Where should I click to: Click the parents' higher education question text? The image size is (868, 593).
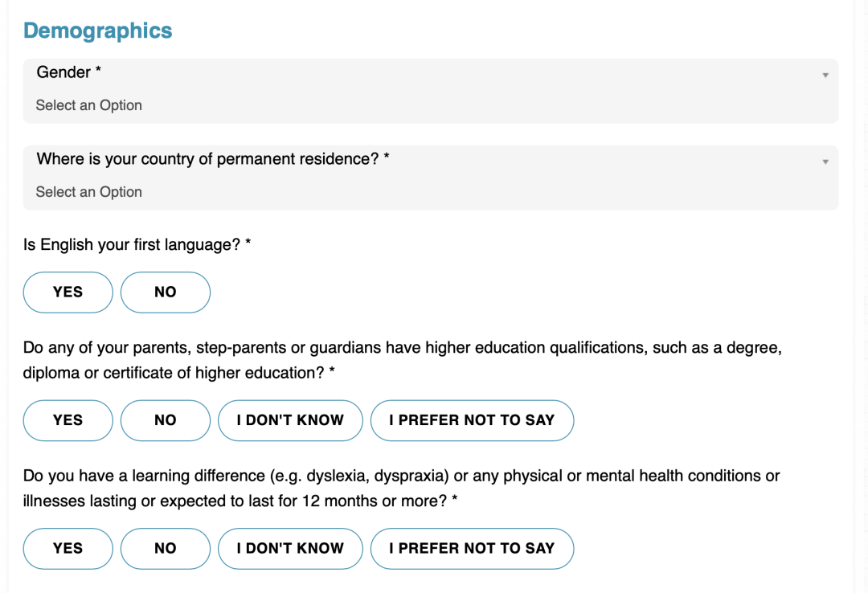[403, 360]
